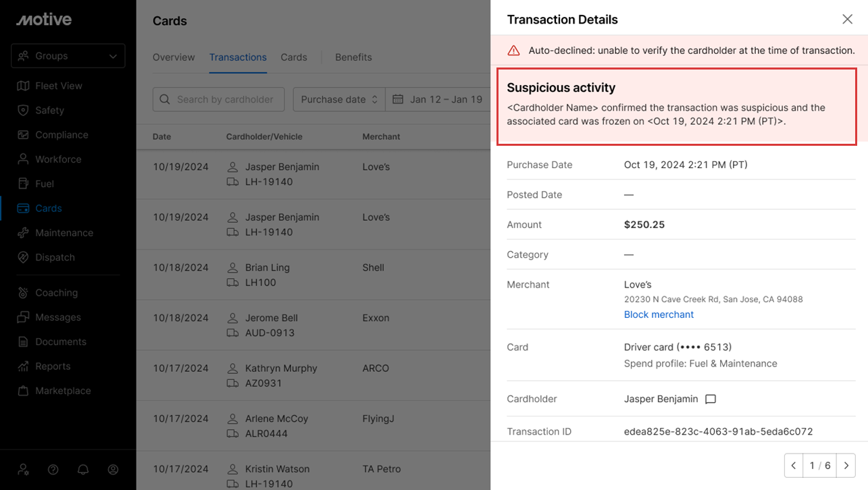Switch to the Overview tab
This screenshot has height=490, width=868.
click(174, 57)
